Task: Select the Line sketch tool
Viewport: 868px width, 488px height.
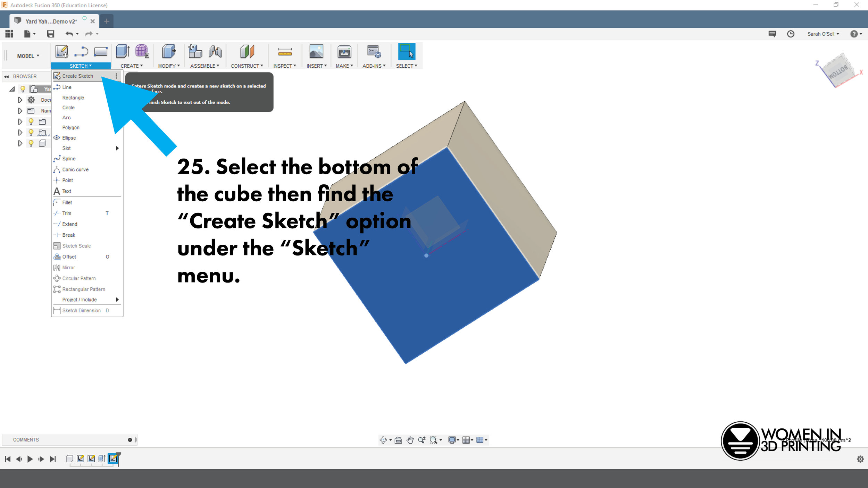Action: point(67,87)
